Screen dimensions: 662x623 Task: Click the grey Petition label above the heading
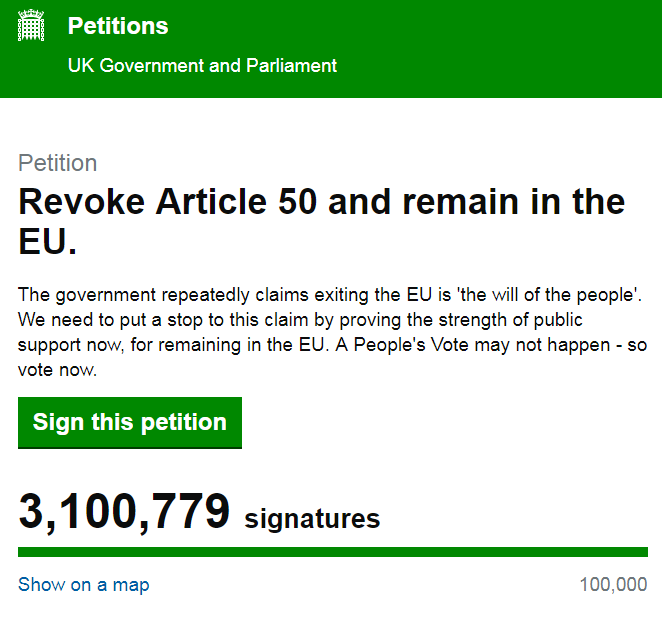[58, 163]
